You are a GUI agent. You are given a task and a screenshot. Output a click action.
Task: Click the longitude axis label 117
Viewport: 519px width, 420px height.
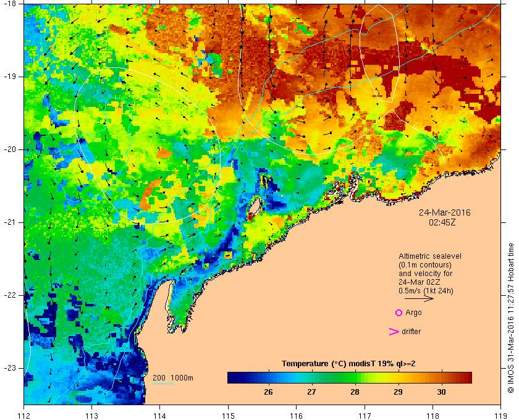click(x=365, y=416)
